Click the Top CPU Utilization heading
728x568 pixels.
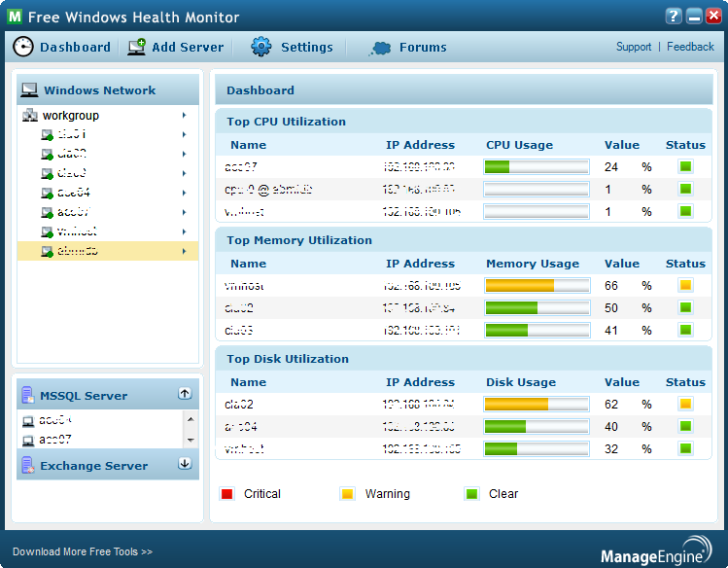coord(286,122)
